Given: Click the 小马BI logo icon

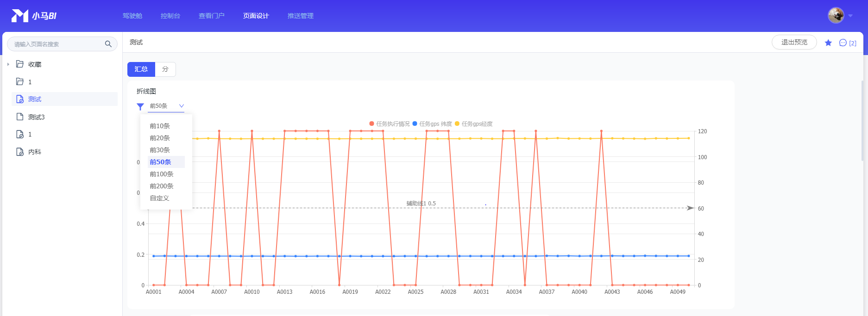Looking at the screenshot, I should pyautogui.click(x=19, y=16).
